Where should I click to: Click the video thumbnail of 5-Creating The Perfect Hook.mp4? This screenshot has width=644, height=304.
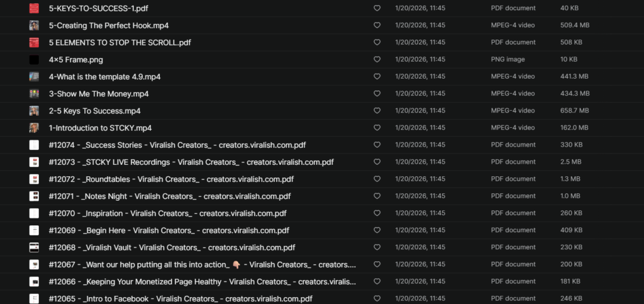(x=34, y=25)
